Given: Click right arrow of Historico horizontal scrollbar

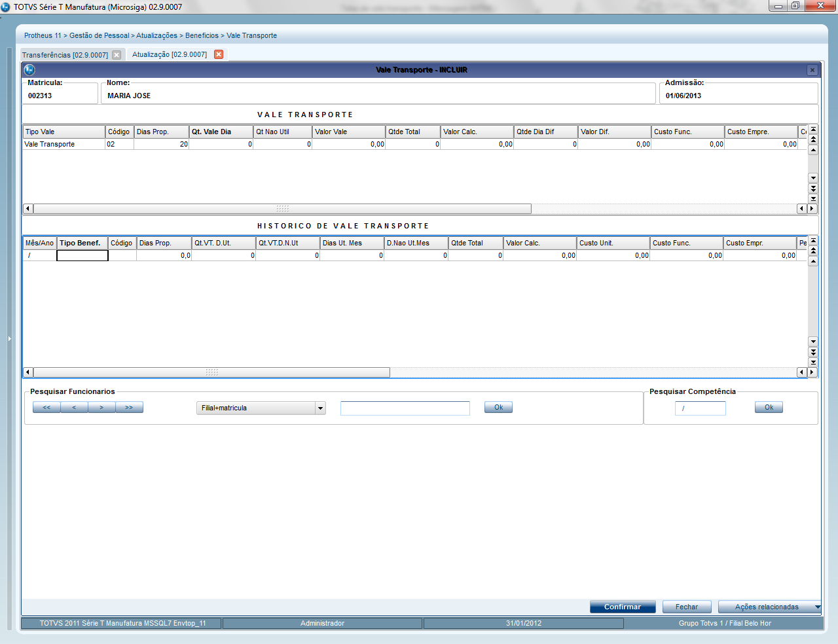Looking at the screenshot, I should (812, 372).
